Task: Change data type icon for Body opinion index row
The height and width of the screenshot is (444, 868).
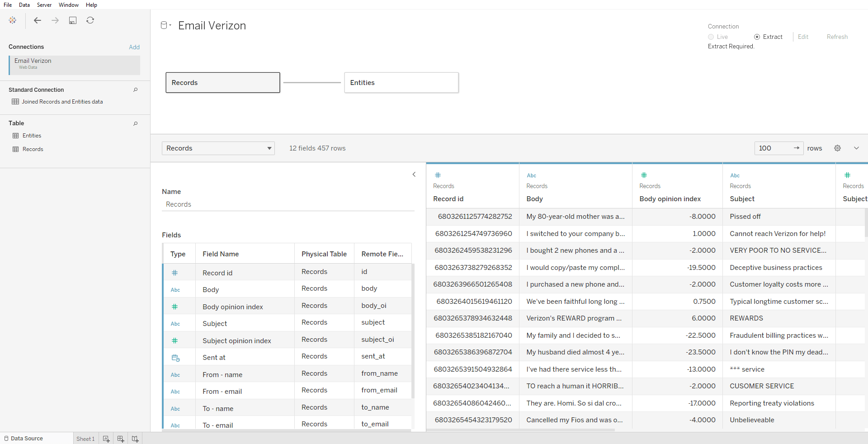Action: 175,307
